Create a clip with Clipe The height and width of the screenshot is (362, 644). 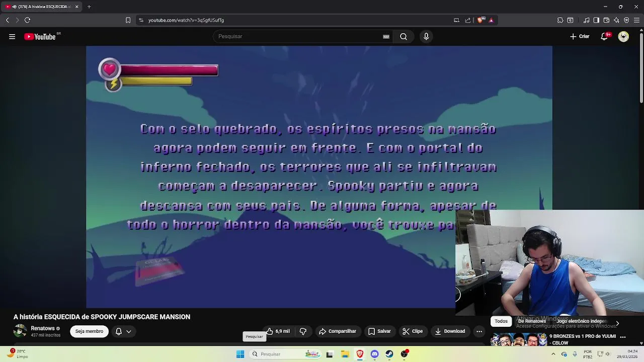[413, 331]
